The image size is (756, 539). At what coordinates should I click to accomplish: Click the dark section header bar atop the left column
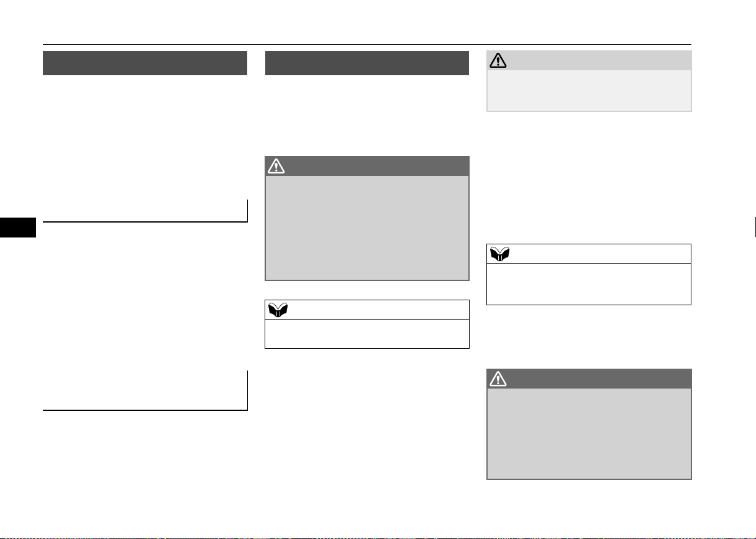tap(145, 63)
